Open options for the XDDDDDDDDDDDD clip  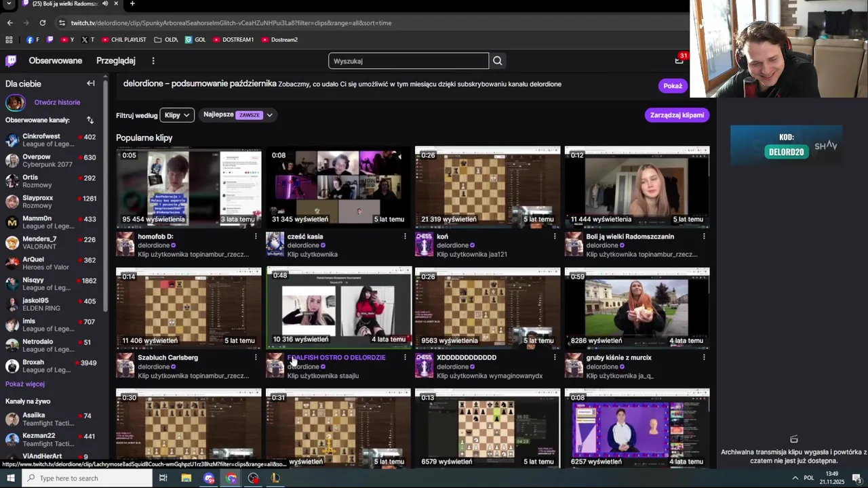click(x=555, y=357)
